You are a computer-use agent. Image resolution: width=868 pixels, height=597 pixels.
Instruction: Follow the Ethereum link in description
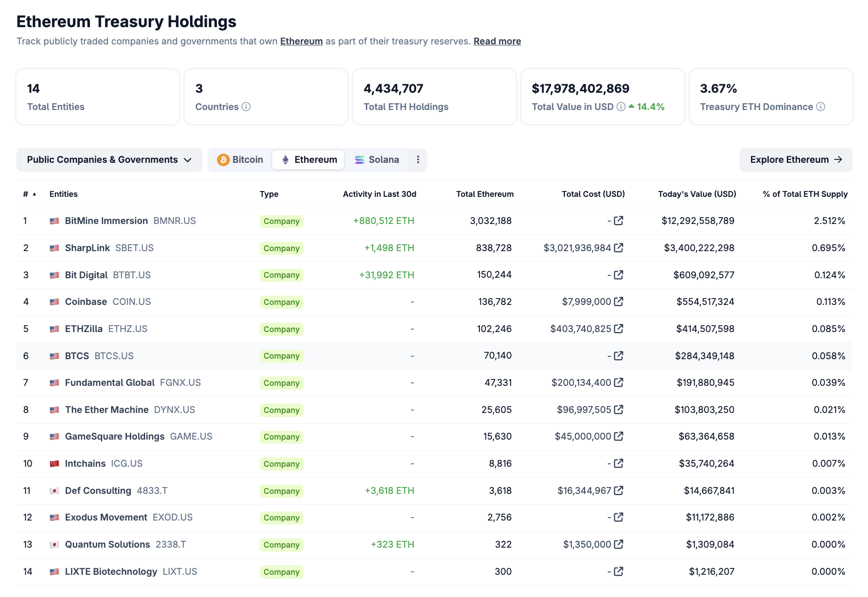[301, 41]
